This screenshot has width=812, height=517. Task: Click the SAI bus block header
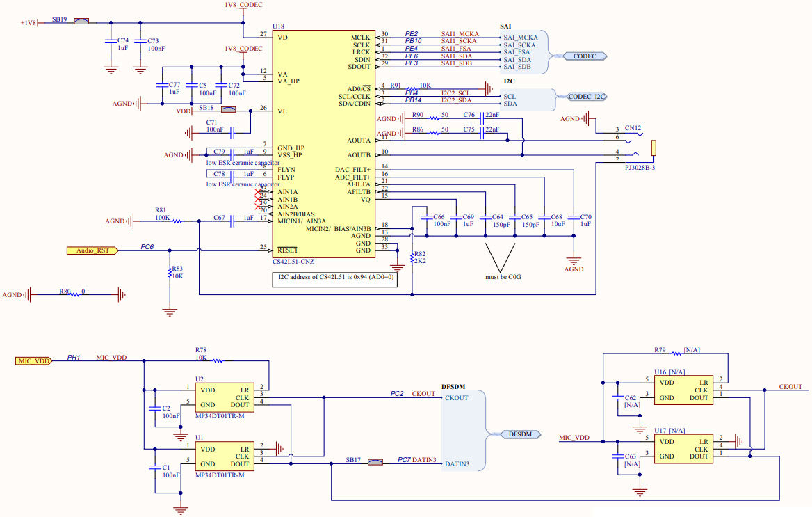click(505, 26)
